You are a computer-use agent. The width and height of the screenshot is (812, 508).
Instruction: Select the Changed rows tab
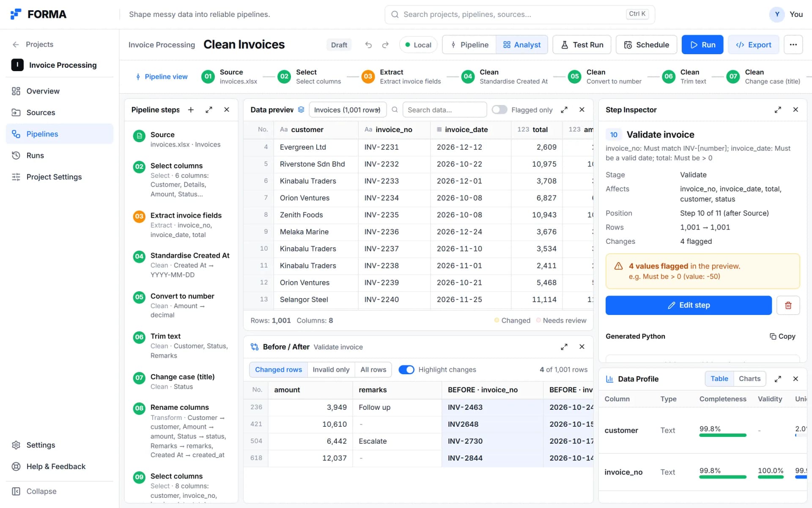click(278, 370)
